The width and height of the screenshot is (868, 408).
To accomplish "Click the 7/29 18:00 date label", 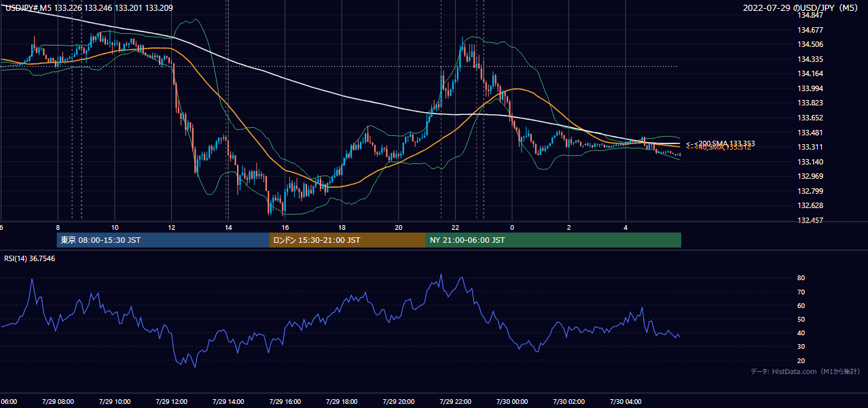I will pyautogui.click(x=342, y=401).
